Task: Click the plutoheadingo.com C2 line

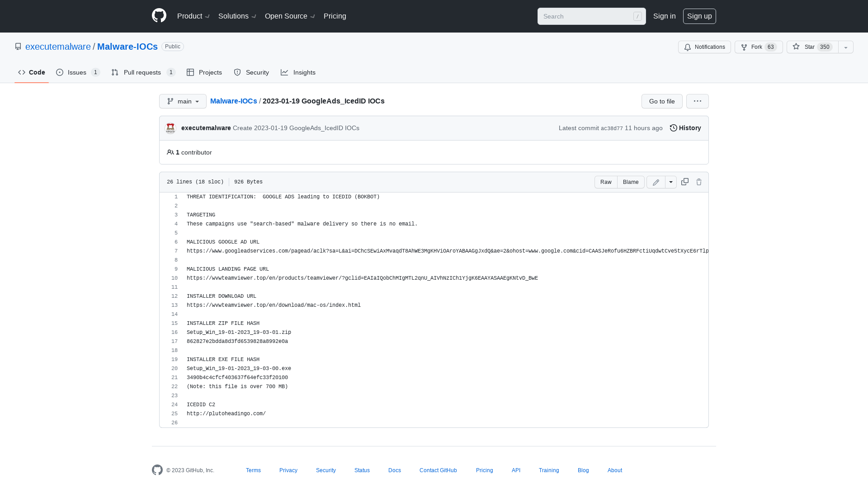Action: click(x=226, y=414)
